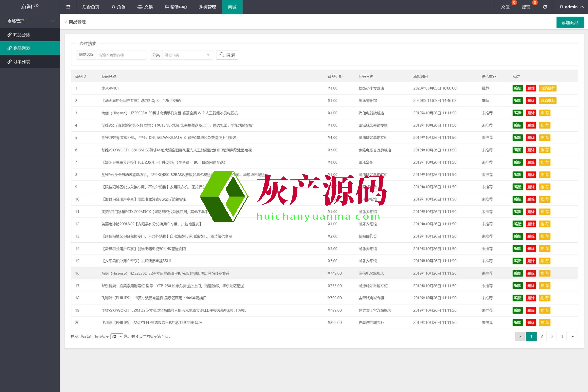Screen dimensions: 588x392
Task: Click the 商品名称 search input field
Action: 121,55
